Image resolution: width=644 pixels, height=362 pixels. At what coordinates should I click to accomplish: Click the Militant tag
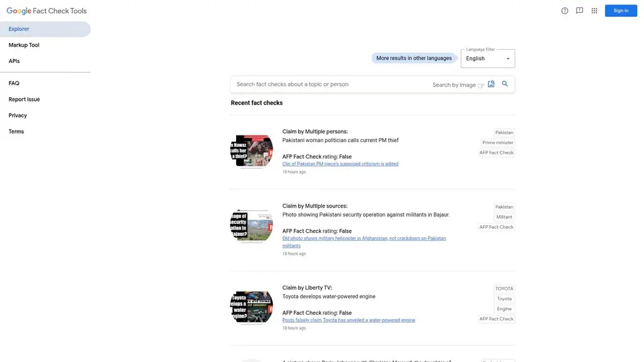tap(504, 217)
